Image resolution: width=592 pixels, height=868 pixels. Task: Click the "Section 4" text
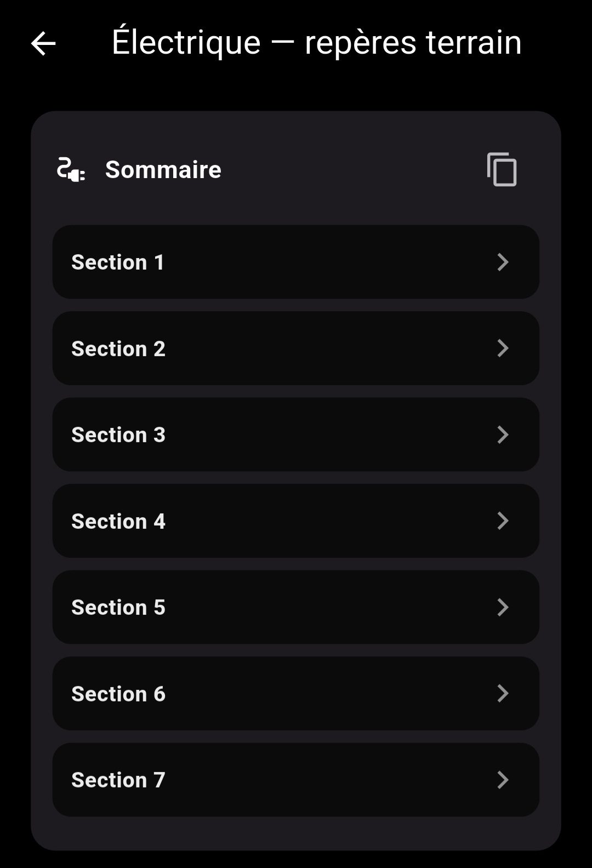pos(118,521)
